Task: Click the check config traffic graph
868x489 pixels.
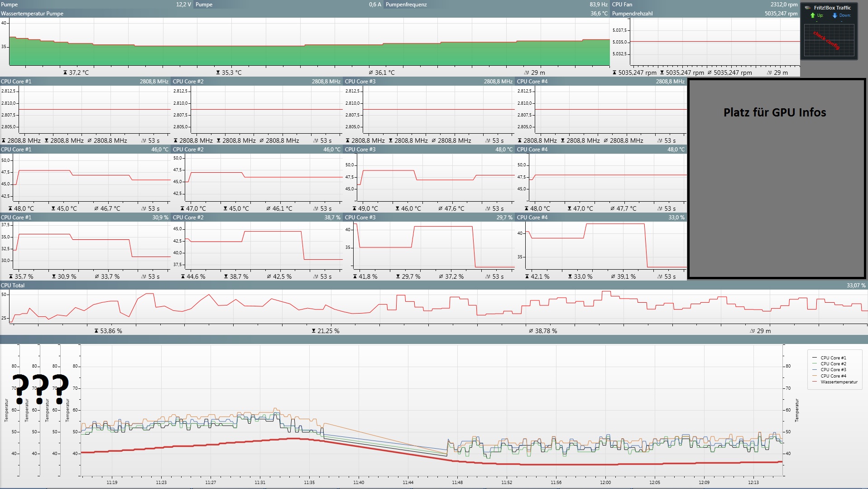Action: click(829, 40)
